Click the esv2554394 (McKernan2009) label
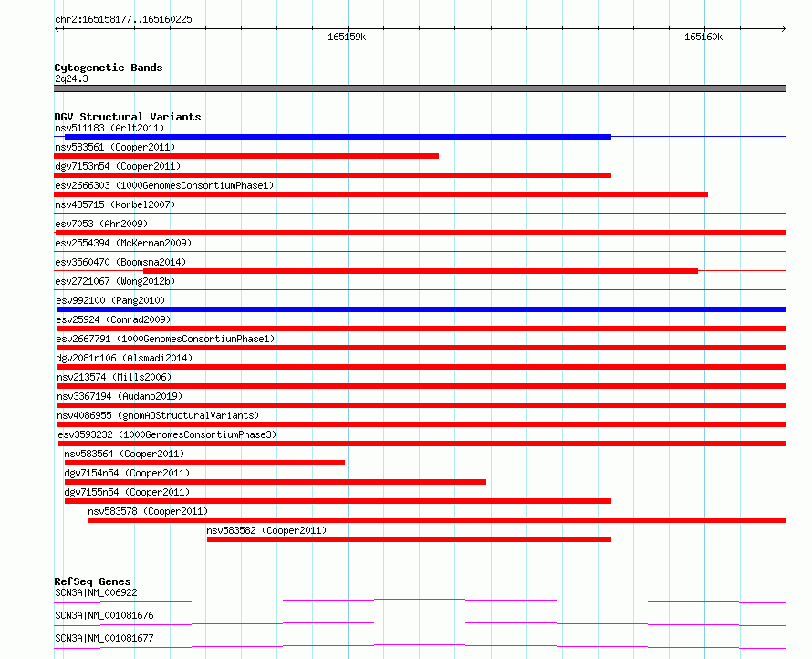 click(123, 243)
